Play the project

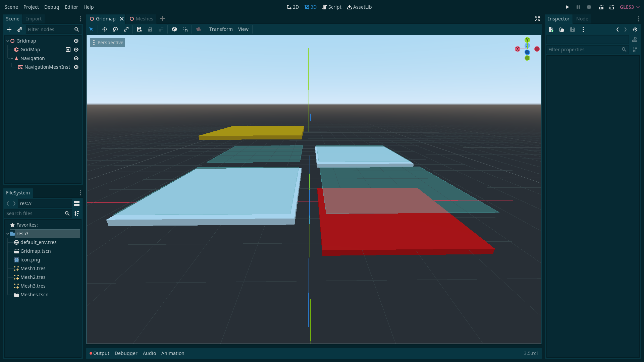point(568,7)
